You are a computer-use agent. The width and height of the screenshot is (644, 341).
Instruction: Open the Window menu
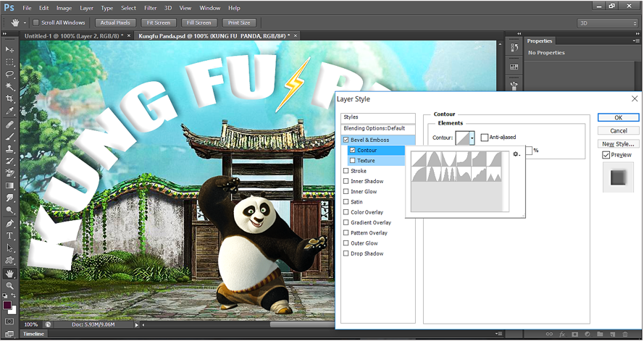(x=210, y=8)
